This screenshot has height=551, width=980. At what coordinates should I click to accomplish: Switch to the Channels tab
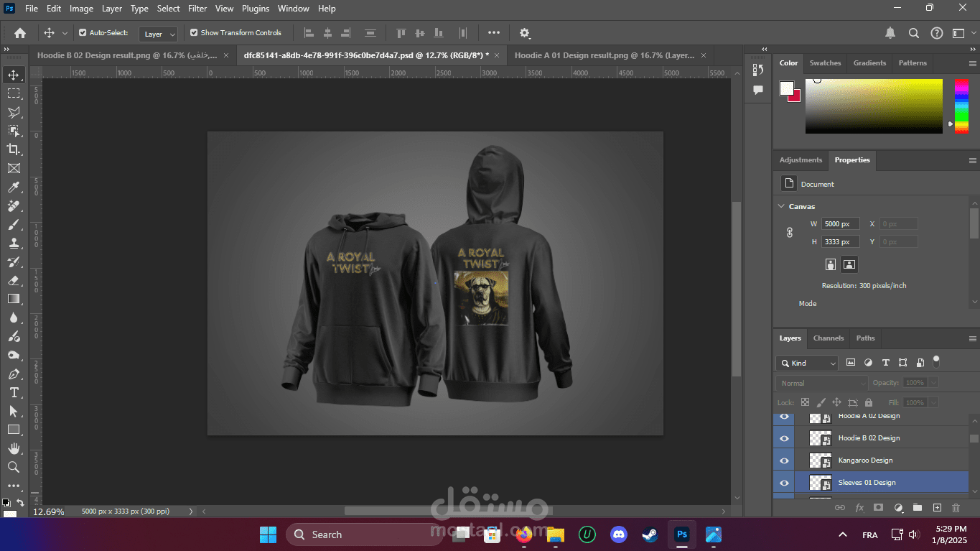click(x=828, y=338)
